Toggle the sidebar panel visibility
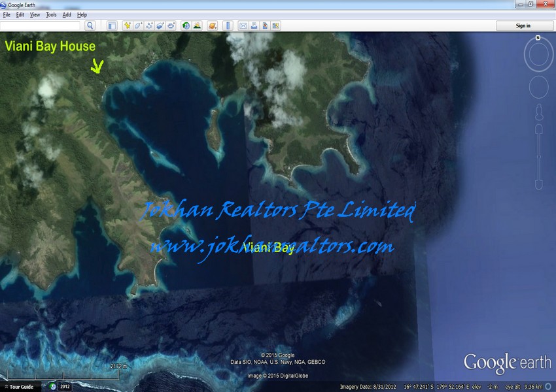The height and width of the screenshot is (392, 556). click(x=112, y=25)
